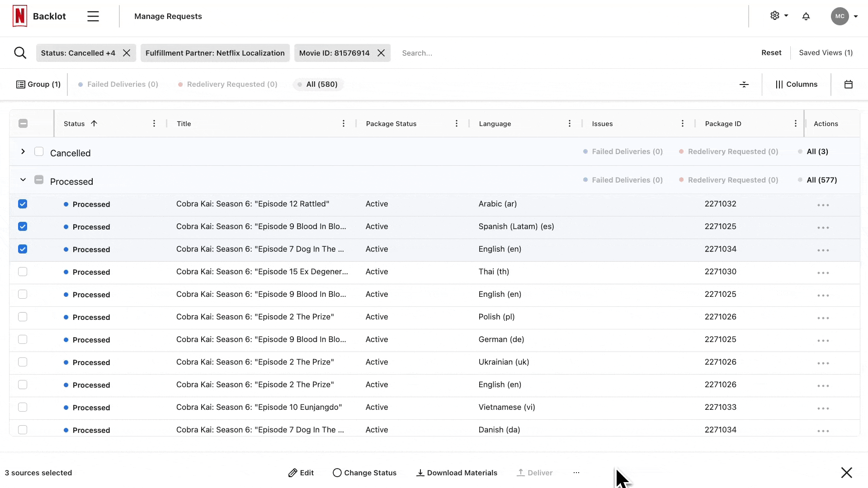
Task: Click the overflow menu in bottom bar
Action: click(x=576, y=473)
